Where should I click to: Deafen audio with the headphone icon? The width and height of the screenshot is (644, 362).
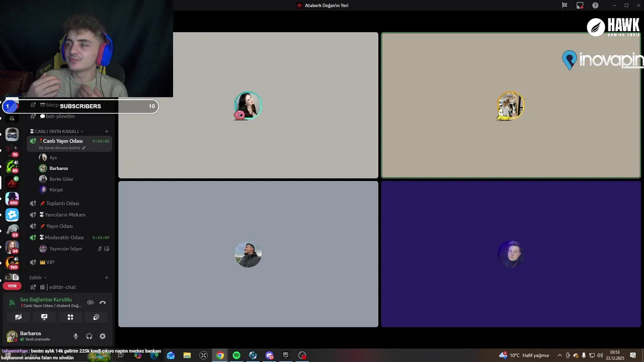[89, 336]
